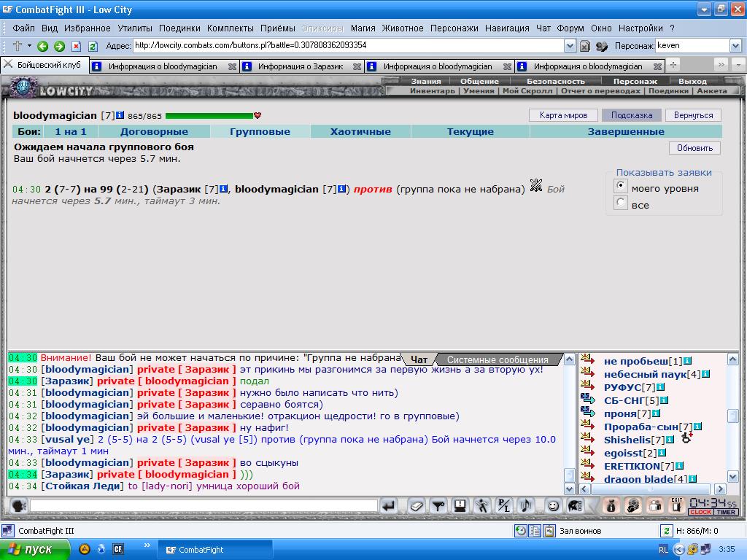Viewport: 747px width, 560px height.
Task: Open the Магия menu
Action: pyautogui.click(x=363, y=28)
